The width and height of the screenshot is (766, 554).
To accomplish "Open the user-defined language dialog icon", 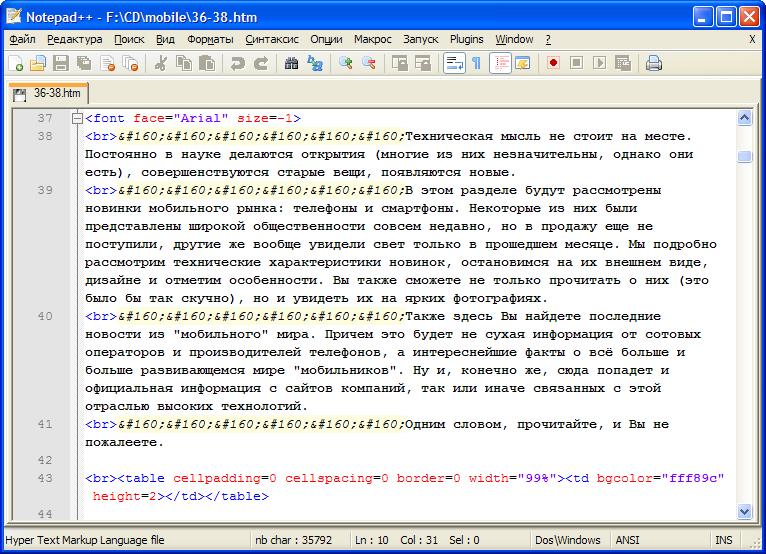I will coord(523,64).
